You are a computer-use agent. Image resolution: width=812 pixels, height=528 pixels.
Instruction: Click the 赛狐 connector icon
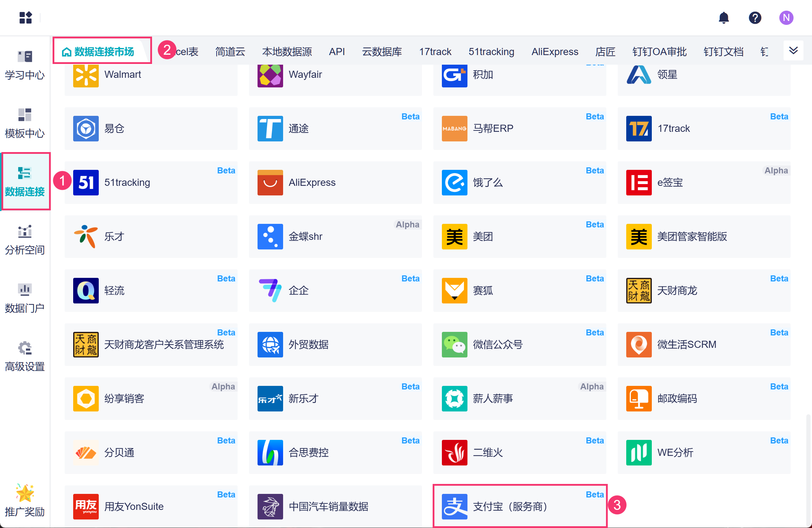(455, 291)
